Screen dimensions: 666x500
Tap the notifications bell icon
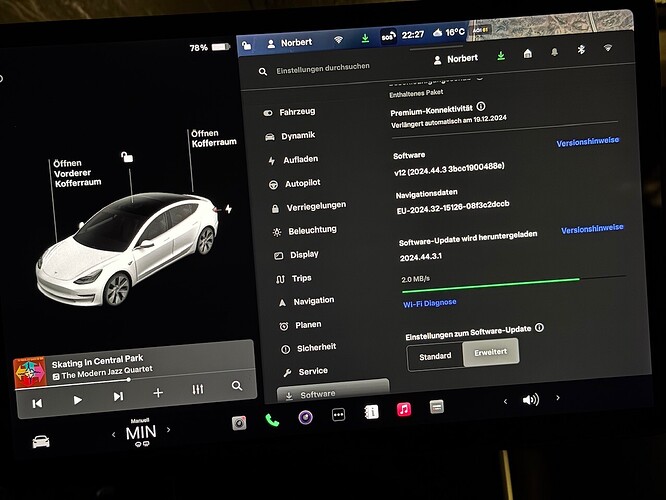[x=554, y=52]
